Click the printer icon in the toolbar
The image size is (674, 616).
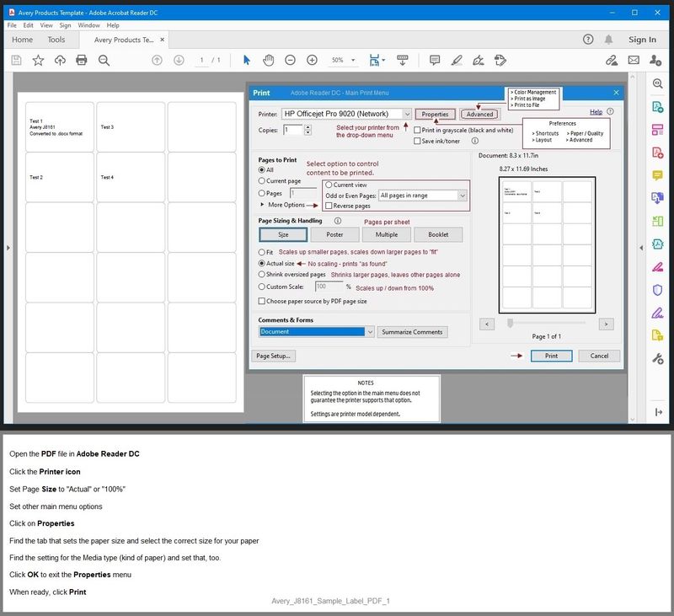[x=82, y=61]
